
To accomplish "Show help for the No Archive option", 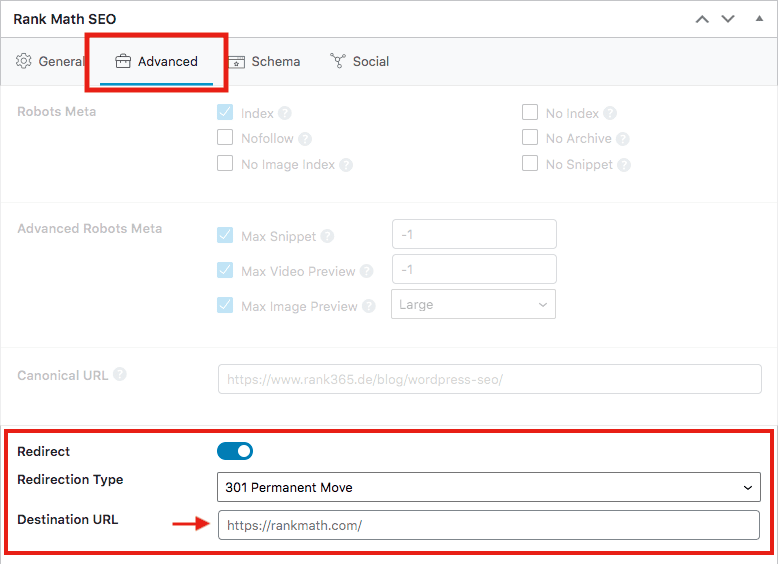I will click(623, 139).
